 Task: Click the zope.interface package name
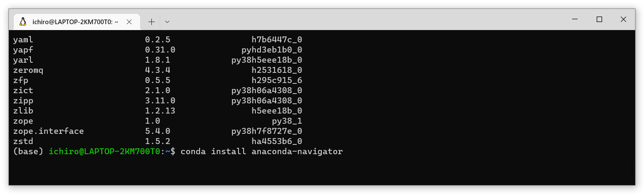pos(48,131)
